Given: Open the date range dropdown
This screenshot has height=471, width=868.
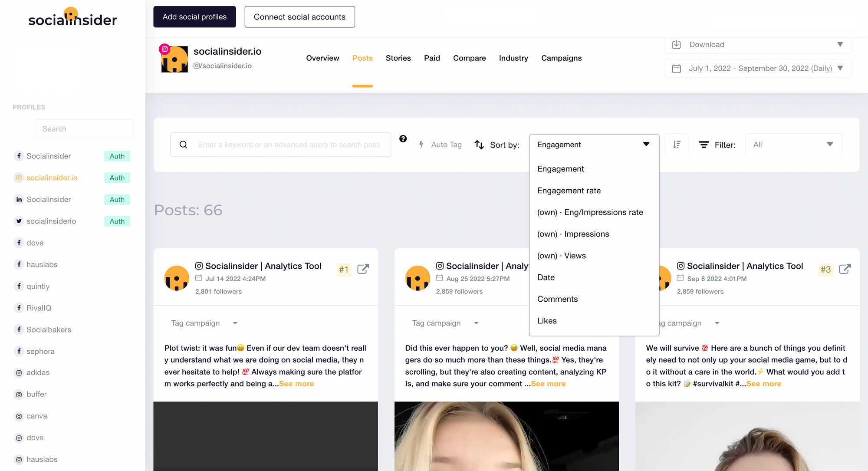Looking at the screenshot, I should point(757,68).
